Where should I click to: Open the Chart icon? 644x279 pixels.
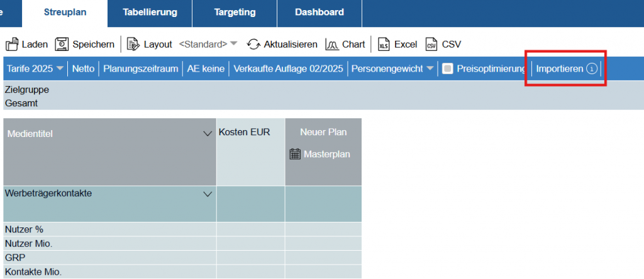[x=332, y=45]
